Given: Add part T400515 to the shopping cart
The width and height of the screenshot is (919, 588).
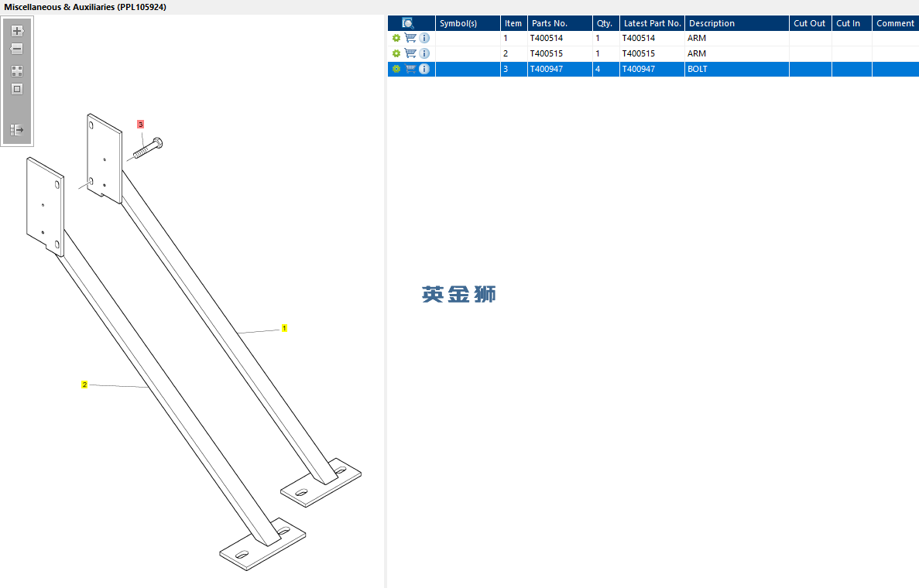Looking at the screenshot, I should coord(410,53).
